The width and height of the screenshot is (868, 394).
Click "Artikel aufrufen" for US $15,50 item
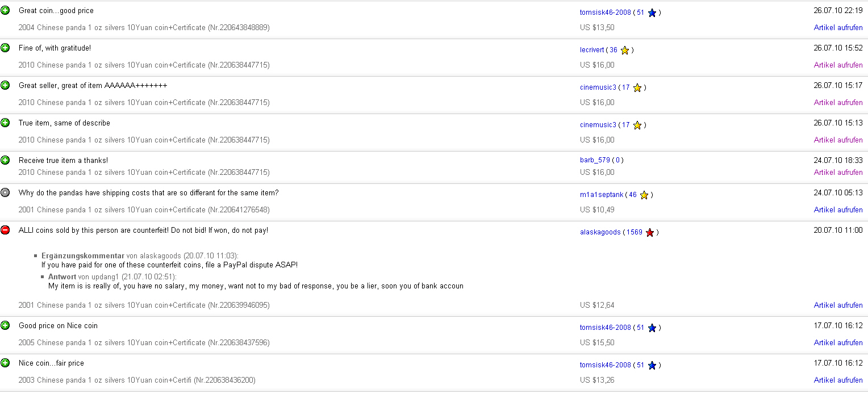(838, 342)
